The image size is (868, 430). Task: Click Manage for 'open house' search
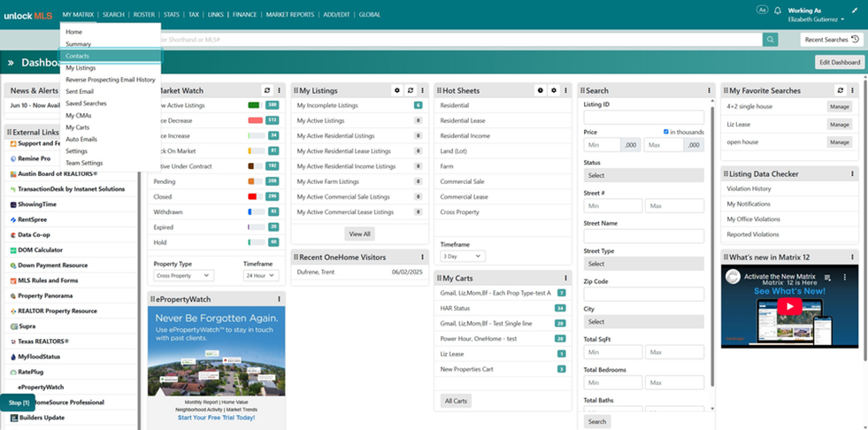840,142
